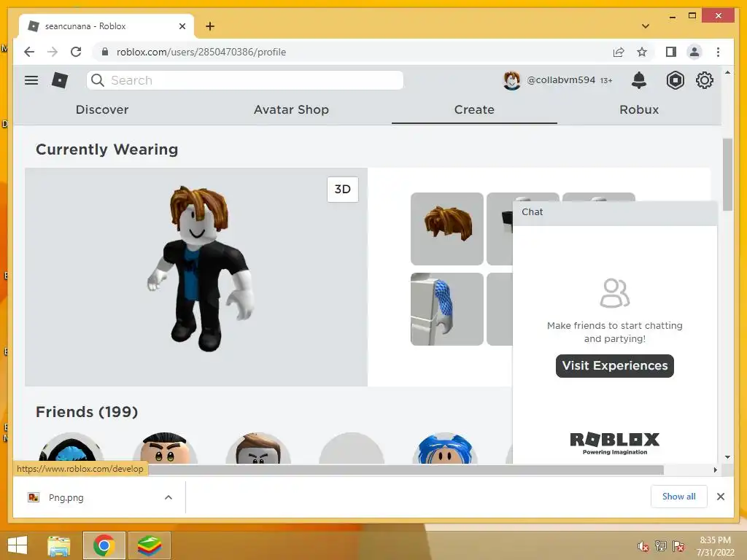Click Show all downloads

pos(679,497)
